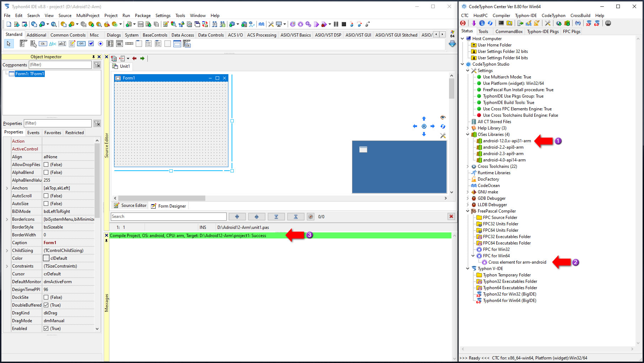644x363 pixels.
Task: Click the pause execution toolbar icon
Action: [x=336, y=24]
